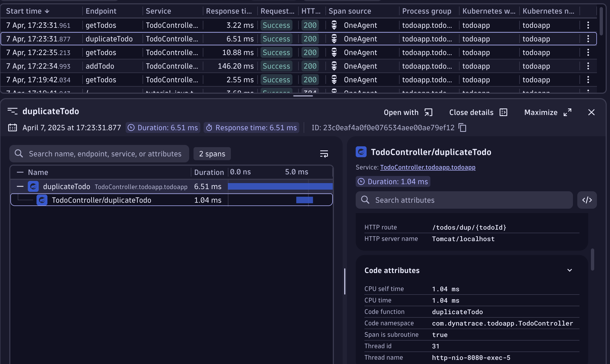Toggle span list text wrap icon
Viewport: 610px width, 364px height.
(x=324, y=154)
